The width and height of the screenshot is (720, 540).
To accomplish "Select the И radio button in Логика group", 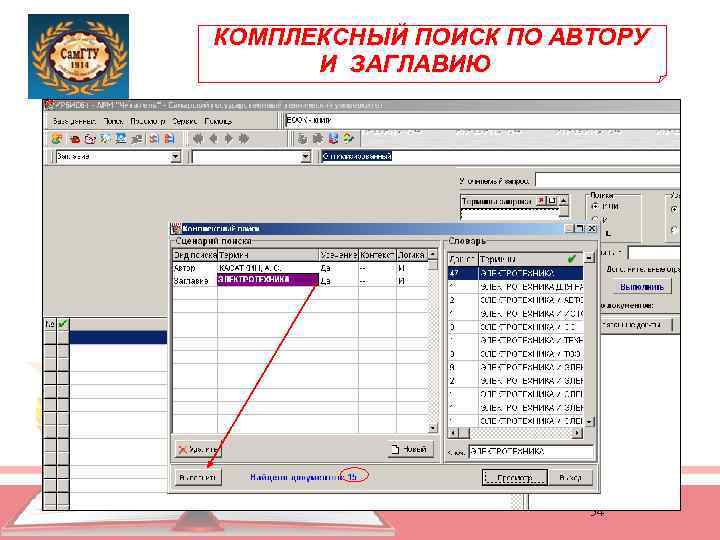I will point(596,219).
